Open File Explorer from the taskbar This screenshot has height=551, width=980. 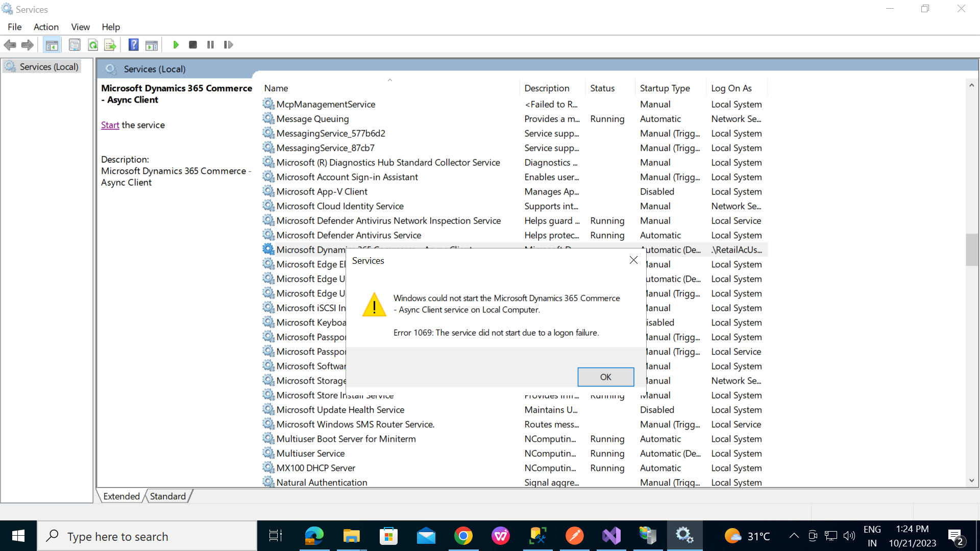point(351,536)
